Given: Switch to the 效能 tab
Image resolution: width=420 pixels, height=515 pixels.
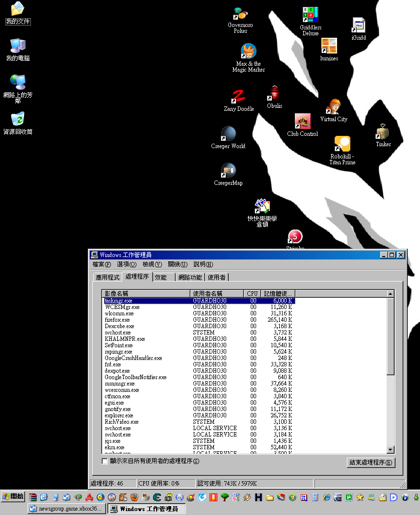Looking at the screenshot, I should 161,277.
